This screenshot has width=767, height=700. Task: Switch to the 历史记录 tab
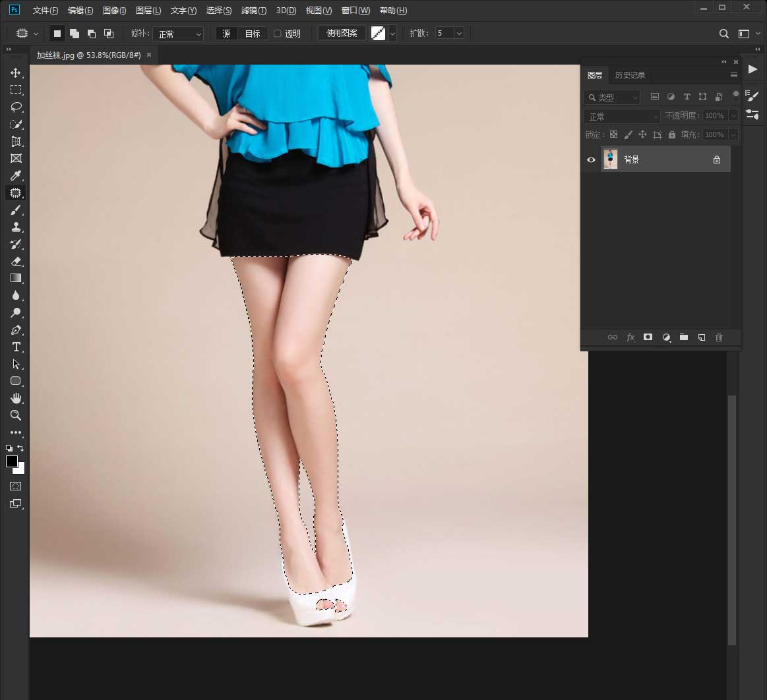tap(630, 75)
